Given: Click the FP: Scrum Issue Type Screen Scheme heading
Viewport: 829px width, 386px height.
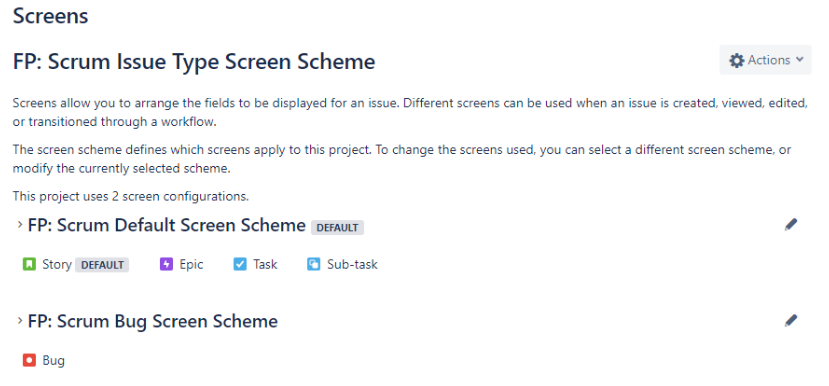Looking at the screenshot, I should click(194, 62).
